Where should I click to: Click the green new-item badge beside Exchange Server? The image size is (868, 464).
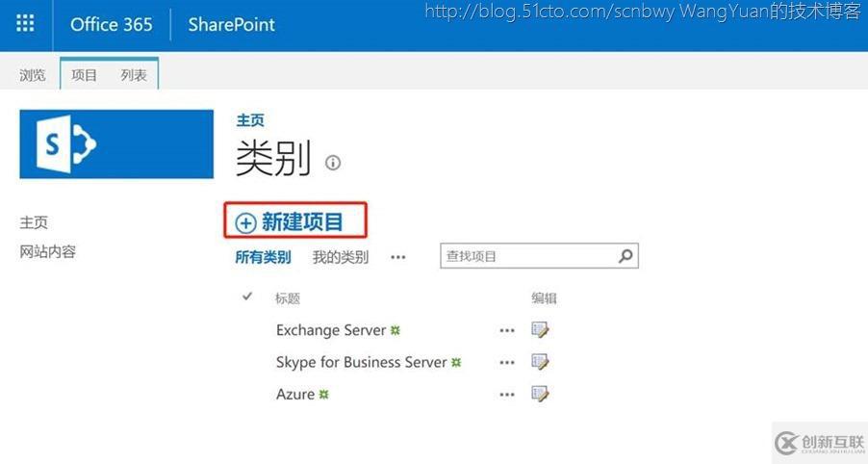(395, 330)
